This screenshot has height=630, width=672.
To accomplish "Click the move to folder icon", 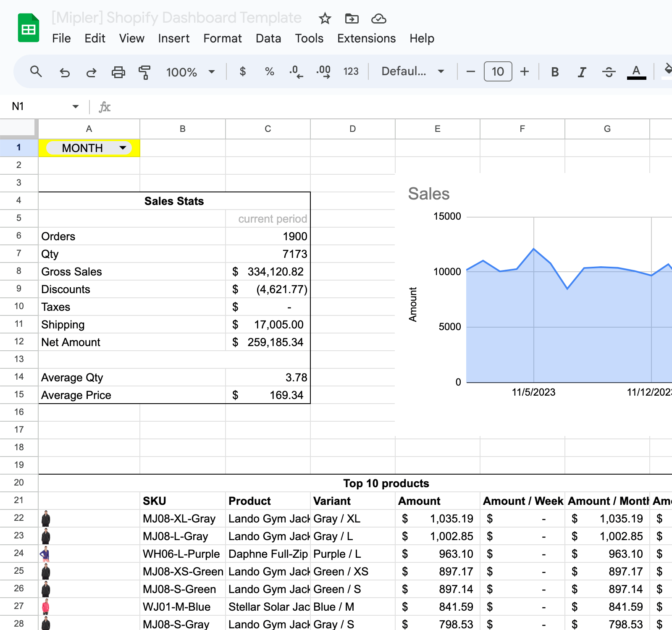I will pyautogui.click(x=352, y=18).
